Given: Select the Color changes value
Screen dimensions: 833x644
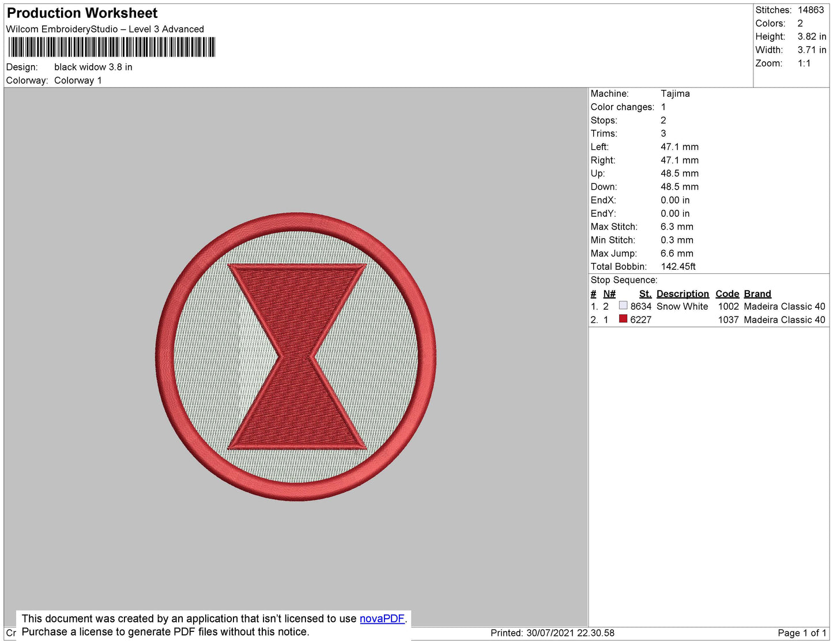Looking at the screenshot, I should coord(664,107).
